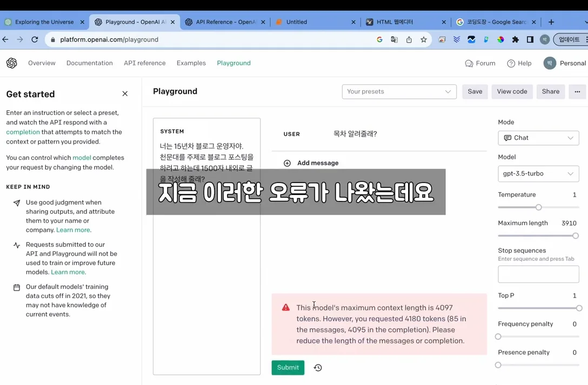Click the Personal account avatar
Image resolution: width=588 pixels, height=385 pixels.
pyautogui.click(x=550, y=63)
